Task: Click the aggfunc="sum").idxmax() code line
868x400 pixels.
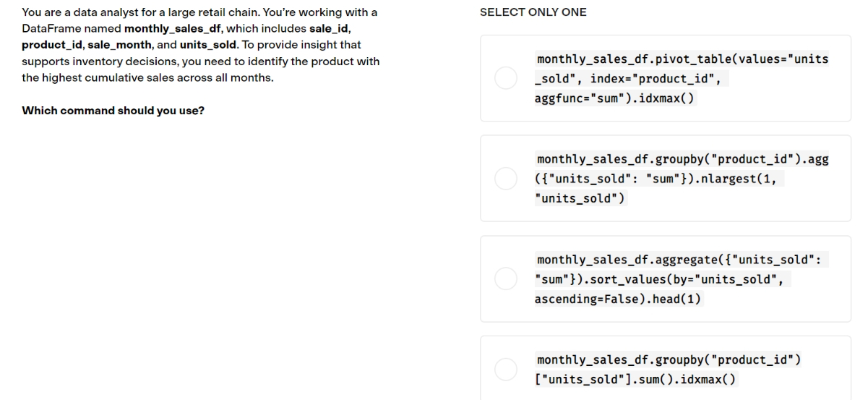Action: [614, 98]
